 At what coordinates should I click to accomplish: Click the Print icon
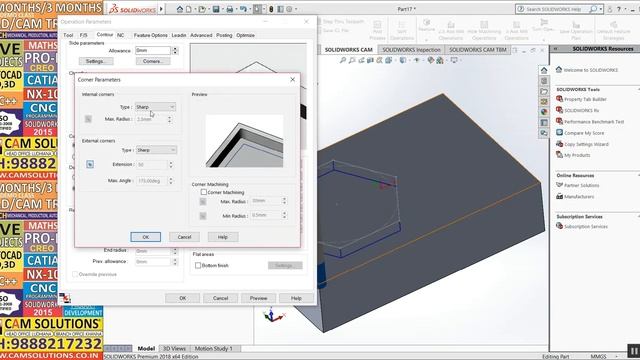(x=230, y=9)
